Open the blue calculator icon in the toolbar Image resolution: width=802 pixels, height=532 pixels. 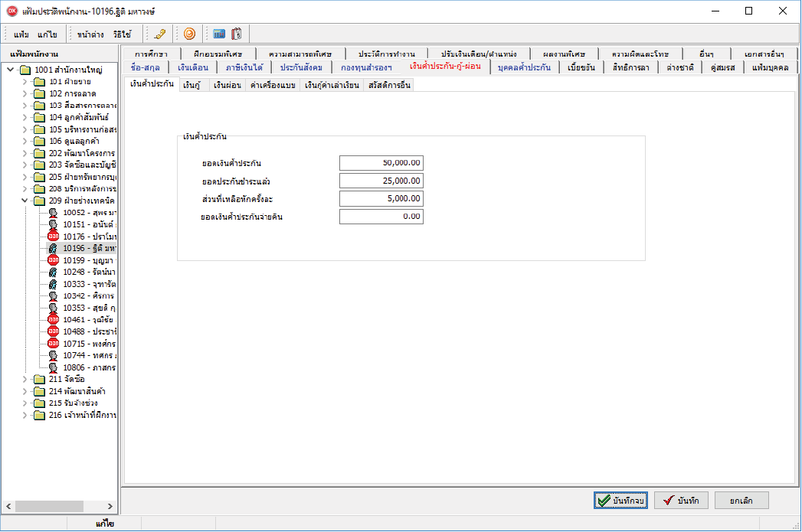(x=219, y=34)
